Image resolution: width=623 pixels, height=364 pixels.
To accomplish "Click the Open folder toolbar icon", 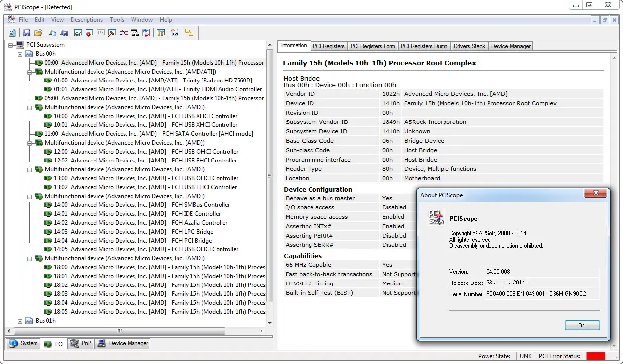I will pos(38,33).
